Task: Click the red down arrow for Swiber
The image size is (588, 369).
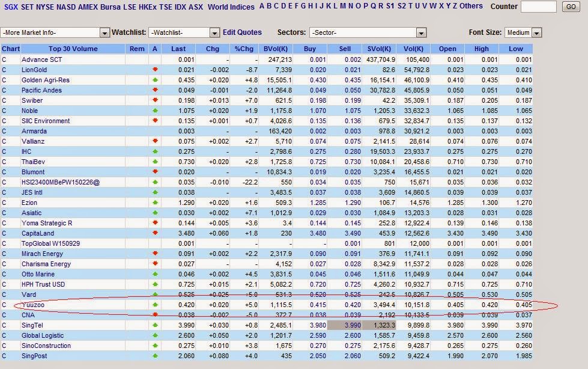Action: pyautogui.click(x=155, y=100)
